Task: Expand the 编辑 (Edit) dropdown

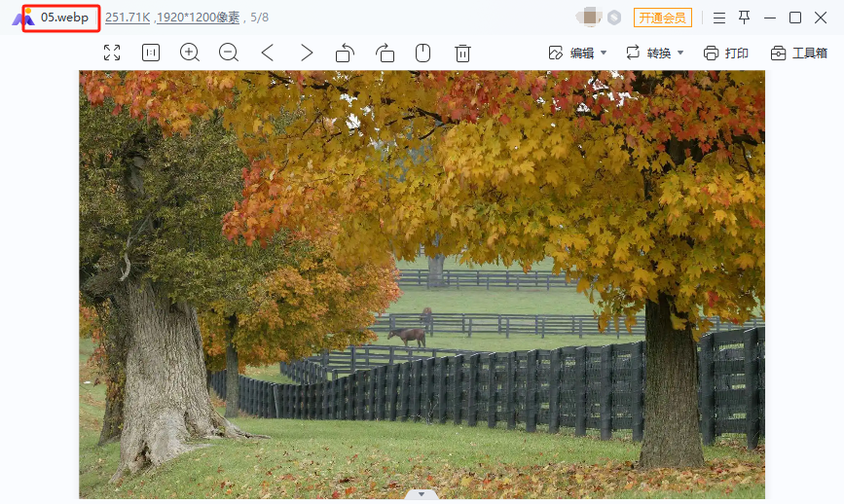Action: (578, 53)
